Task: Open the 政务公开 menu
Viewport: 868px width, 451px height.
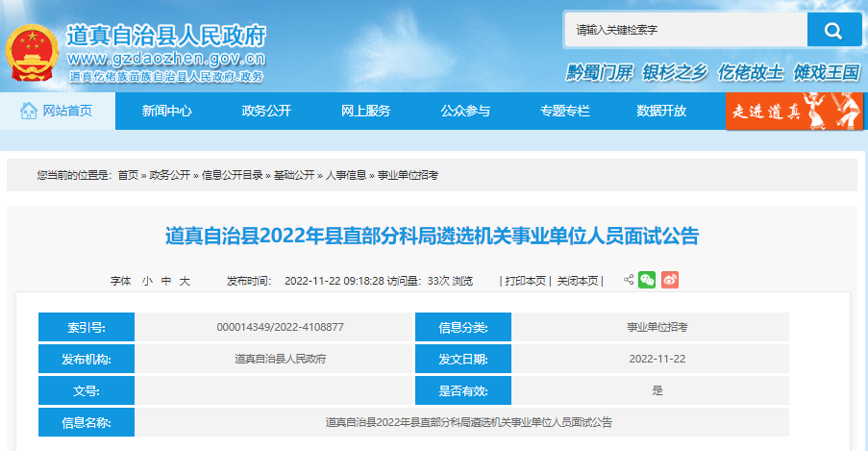Action: pyautogui.click(x=266, y=111)
